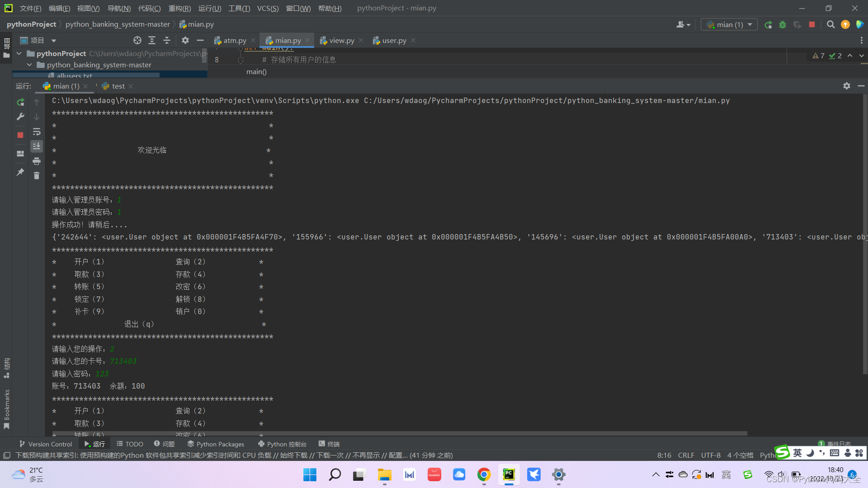Rerun mian in the run panel
Screen dimensions: 868x488
[x=20, y=103]
